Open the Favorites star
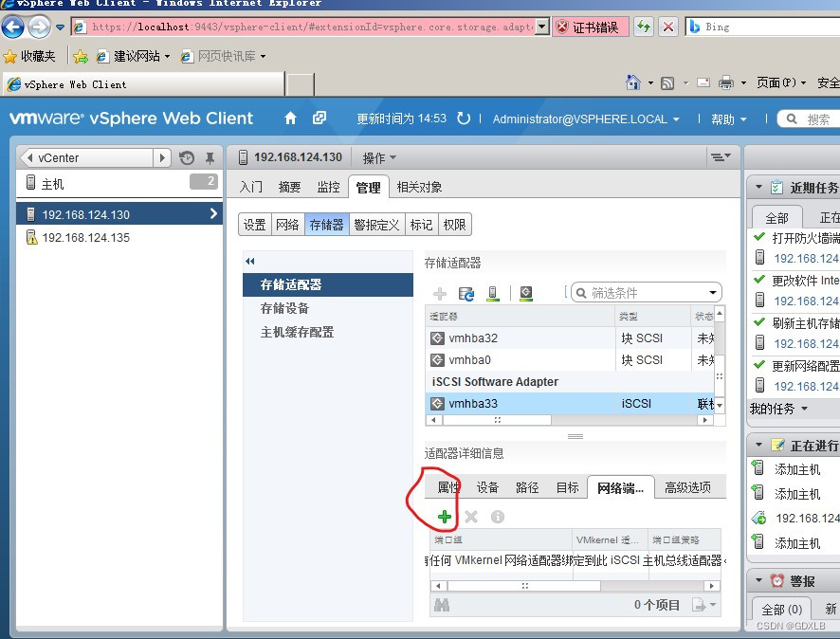This screenshot has height=639, width=840. 9,56
